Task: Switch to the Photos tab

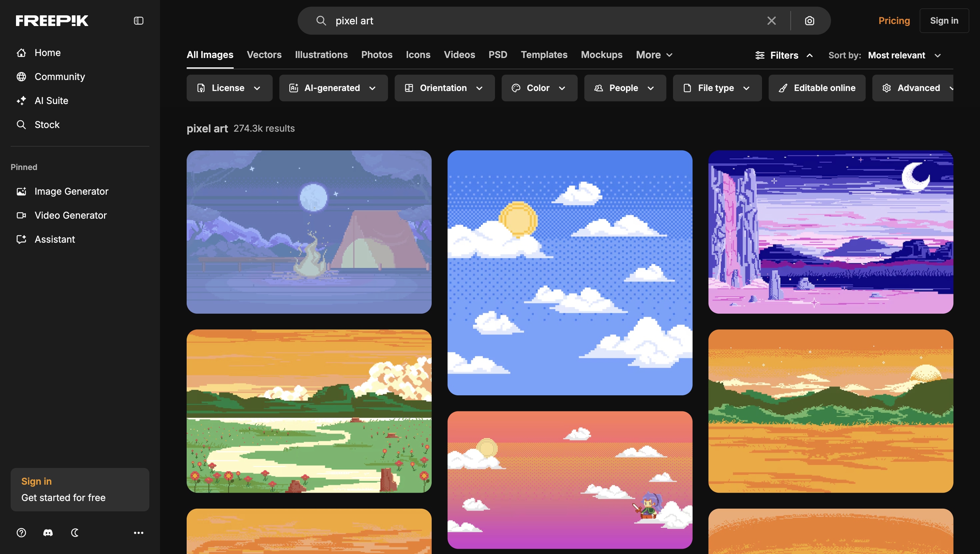Action: pos(377,55)
